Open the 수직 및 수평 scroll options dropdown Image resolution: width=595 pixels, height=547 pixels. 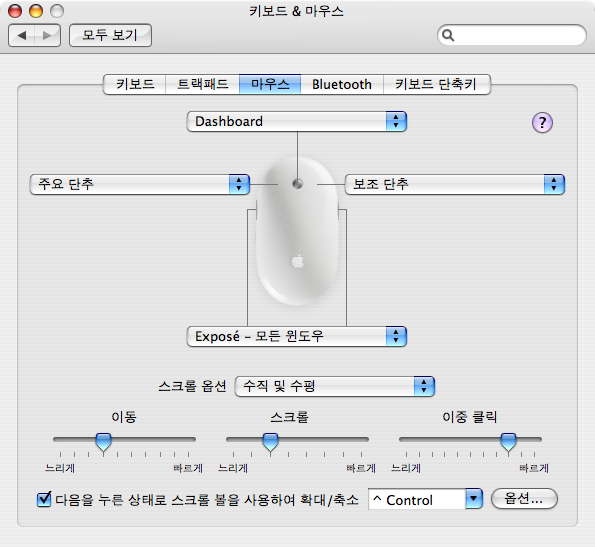[x=335, y=386]
